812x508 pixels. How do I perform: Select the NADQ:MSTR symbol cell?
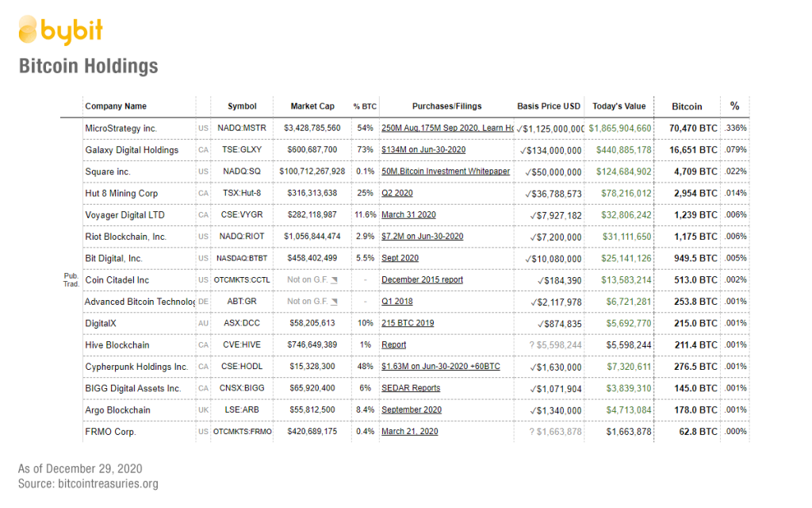(242, 128)
